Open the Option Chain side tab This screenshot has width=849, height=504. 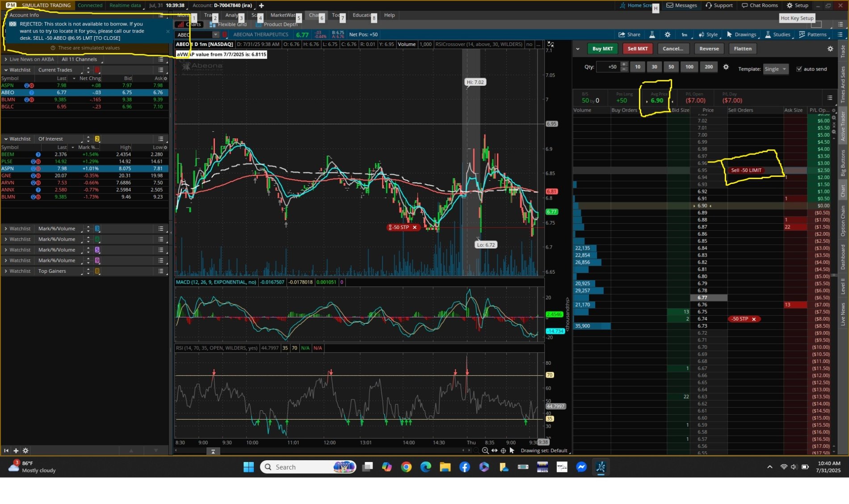pyautogui.click(x=843, y=221)
